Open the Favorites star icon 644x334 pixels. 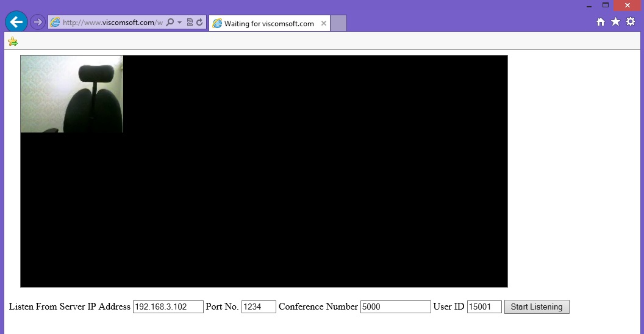coord(615,22)
